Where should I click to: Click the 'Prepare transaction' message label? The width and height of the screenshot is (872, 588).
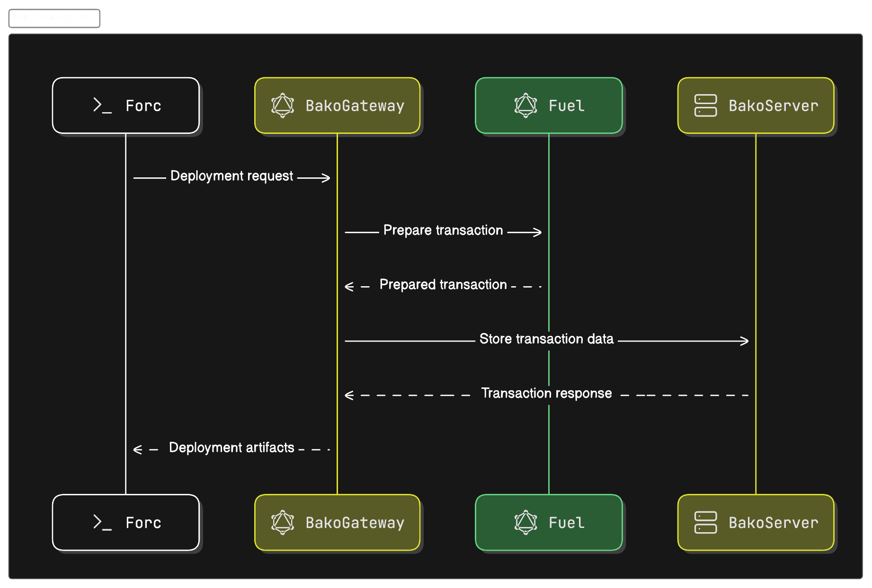[x=443, y=230]
